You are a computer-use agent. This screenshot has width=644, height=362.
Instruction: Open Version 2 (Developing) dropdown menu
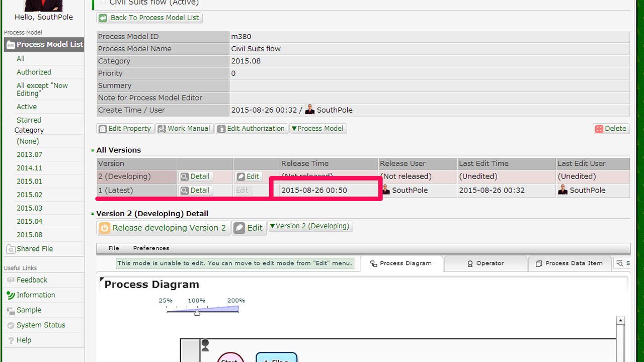[310, 226]
